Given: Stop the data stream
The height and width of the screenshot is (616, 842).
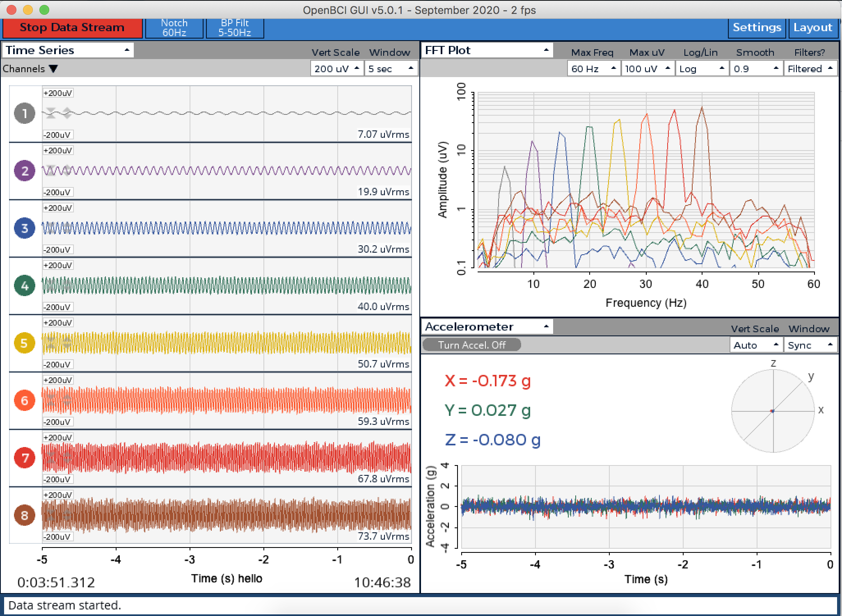Looking at the screenshot, I should [x=72, y=27].
